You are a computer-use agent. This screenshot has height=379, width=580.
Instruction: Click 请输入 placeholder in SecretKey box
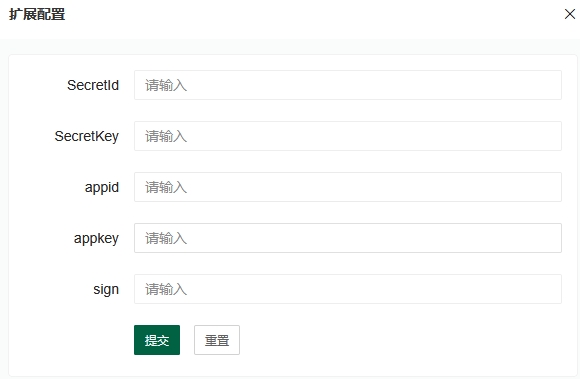(x=166, y=136)
